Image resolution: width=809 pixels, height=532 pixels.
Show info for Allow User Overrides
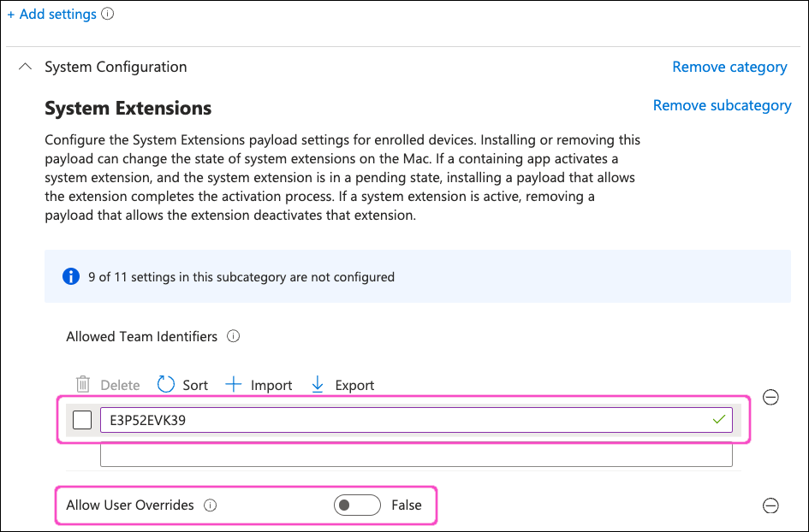pyautogui.click(x=211, y=505)
